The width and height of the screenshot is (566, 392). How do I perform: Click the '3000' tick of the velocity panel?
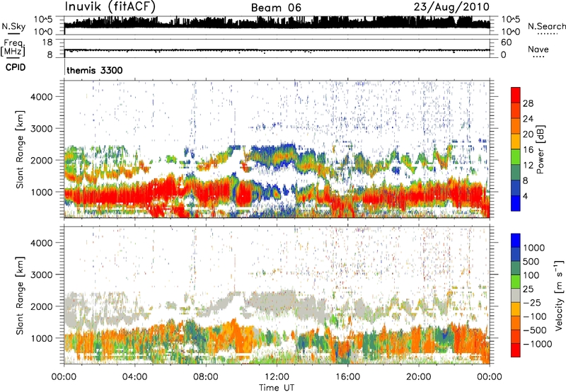coord(42,275)
